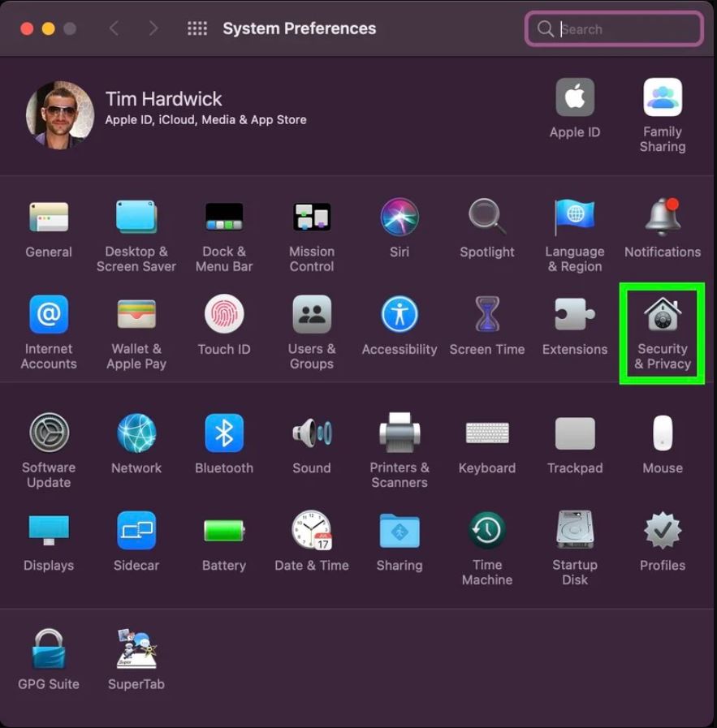The width and height of the screenshot is (717, 728).
Task: Click the Tim Hardwick account name
Action: (x=163, y=99)
